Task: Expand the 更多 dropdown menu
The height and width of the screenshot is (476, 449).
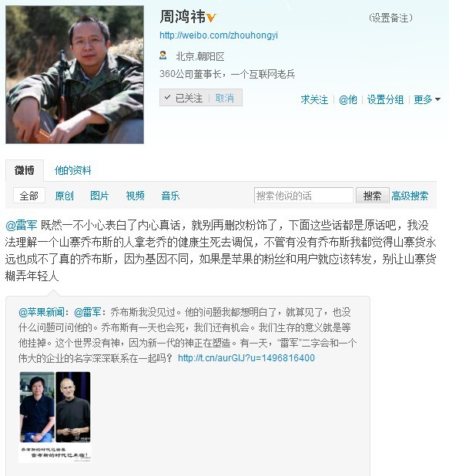Action: click(x=427, y=99)
